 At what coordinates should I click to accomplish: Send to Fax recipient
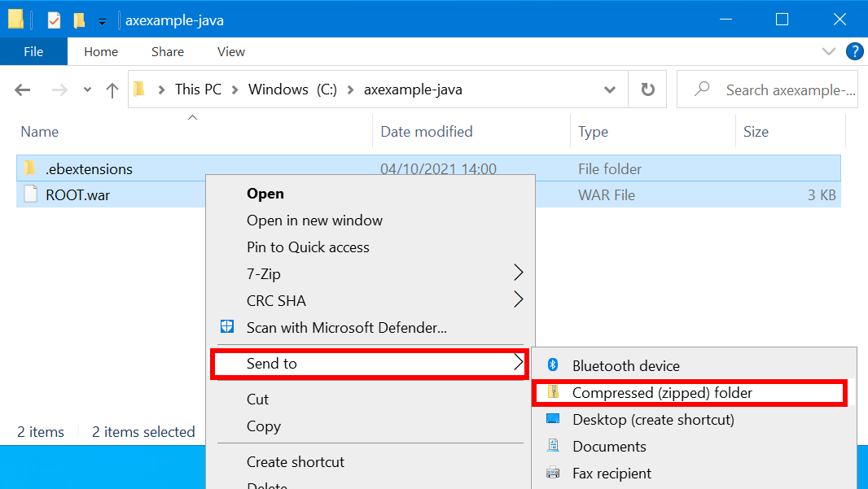coord(695,474)
